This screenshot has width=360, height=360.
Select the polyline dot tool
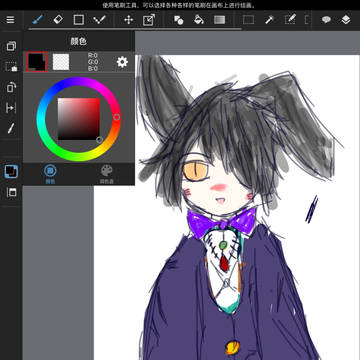(x=99, y=20)
